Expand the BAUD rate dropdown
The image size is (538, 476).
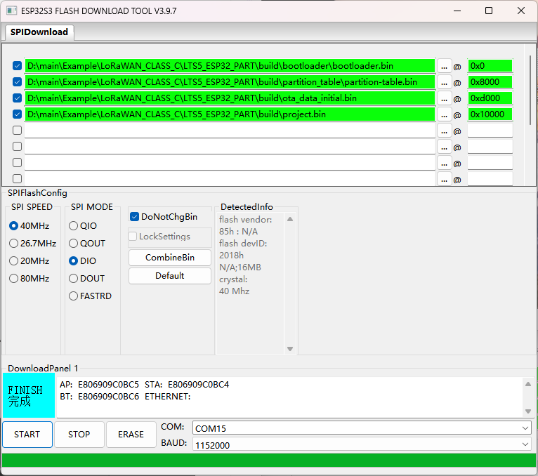pos(362,445)
